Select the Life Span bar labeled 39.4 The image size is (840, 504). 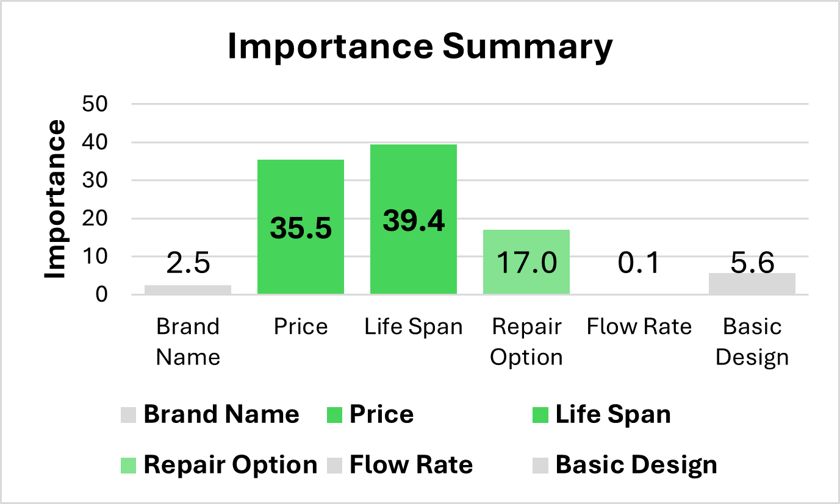414,219
